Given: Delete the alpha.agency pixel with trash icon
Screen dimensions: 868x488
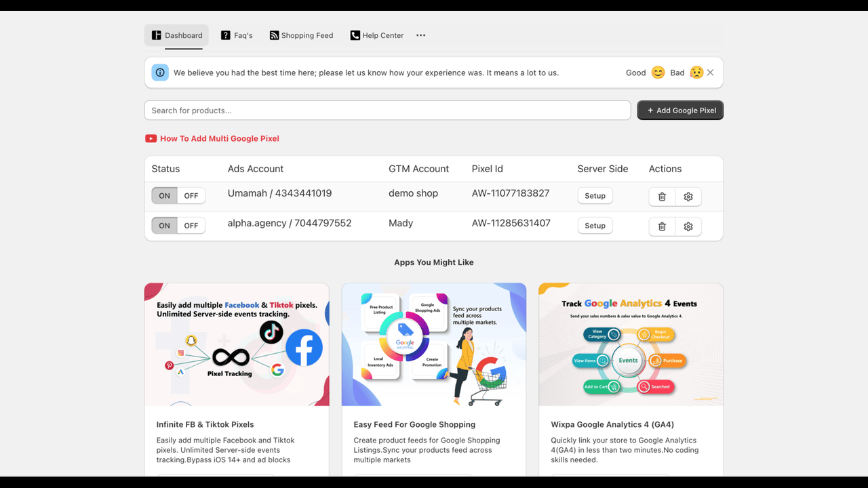Looking at the screenshot, I should point(662,226).
